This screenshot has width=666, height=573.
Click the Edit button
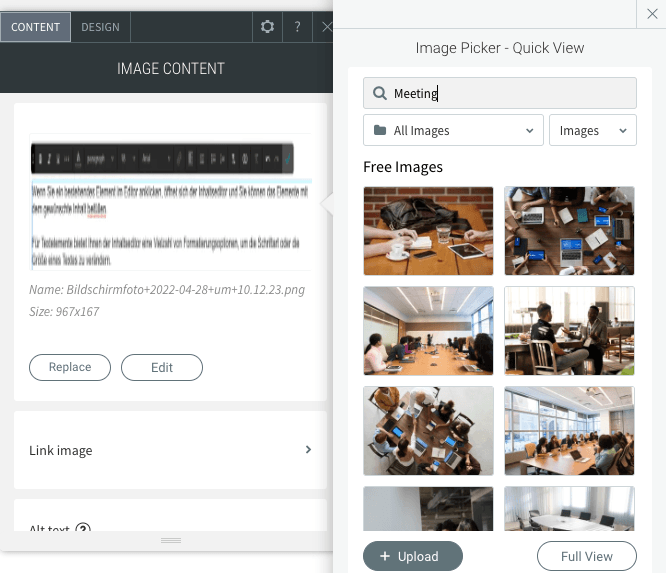coord(162,367)
